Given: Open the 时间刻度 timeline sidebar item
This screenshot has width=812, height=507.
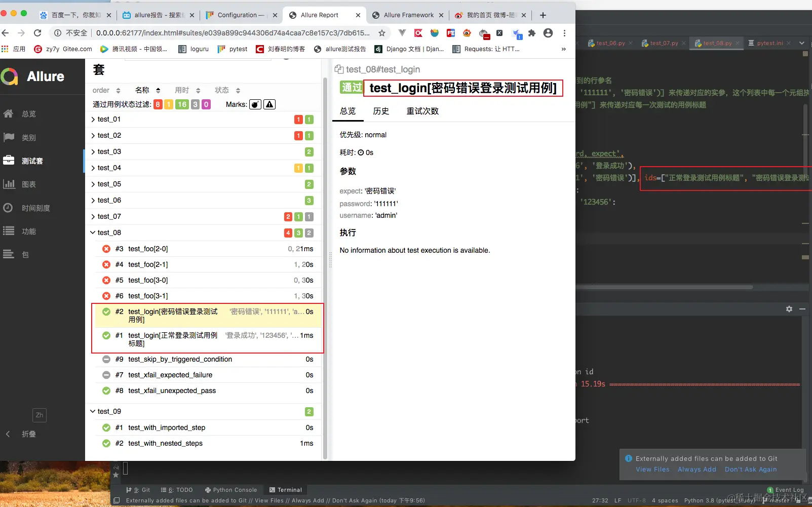Looking at the screenshot, I should (35, 208).
